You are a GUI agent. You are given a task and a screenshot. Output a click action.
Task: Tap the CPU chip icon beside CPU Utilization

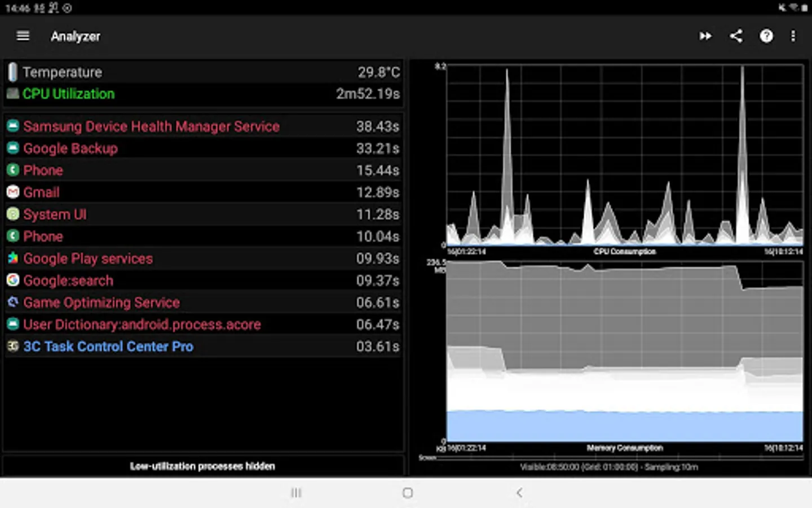click(x=12, y=94)
